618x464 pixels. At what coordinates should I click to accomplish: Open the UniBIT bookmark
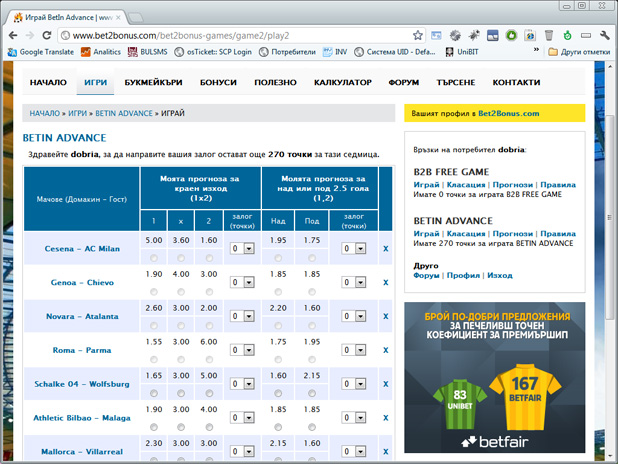coord(462,52)
